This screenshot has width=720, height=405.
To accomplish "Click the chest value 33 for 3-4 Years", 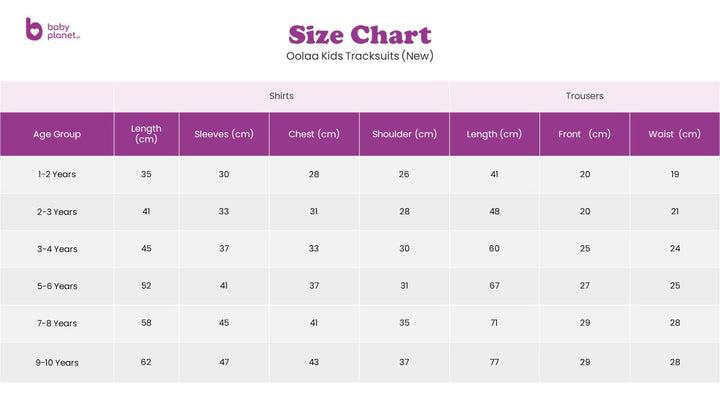I will [314, 248].
